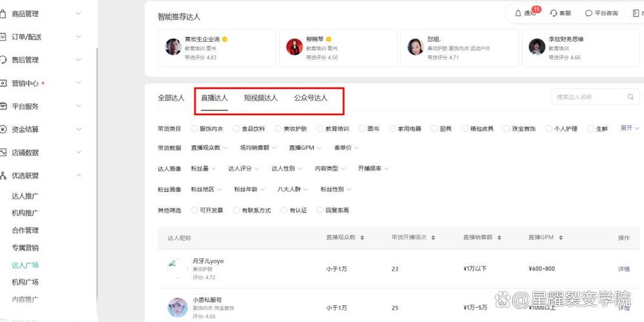Viewport: 644px width, 322px height.
Task: Click sidebar vertical scrollbar
Action: coord(97,176)
